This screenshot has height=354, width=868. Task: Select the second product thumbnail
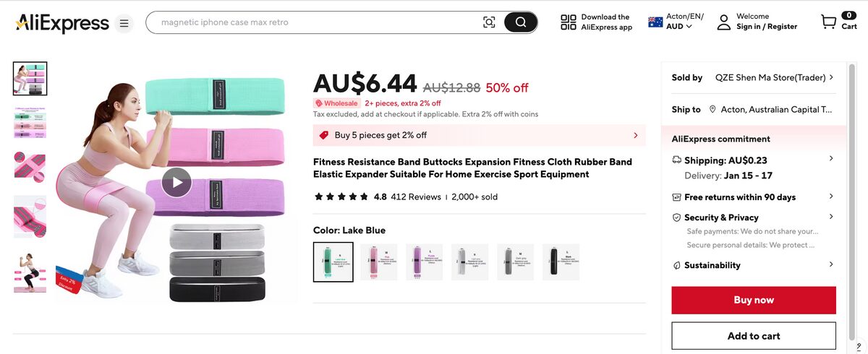30,122
